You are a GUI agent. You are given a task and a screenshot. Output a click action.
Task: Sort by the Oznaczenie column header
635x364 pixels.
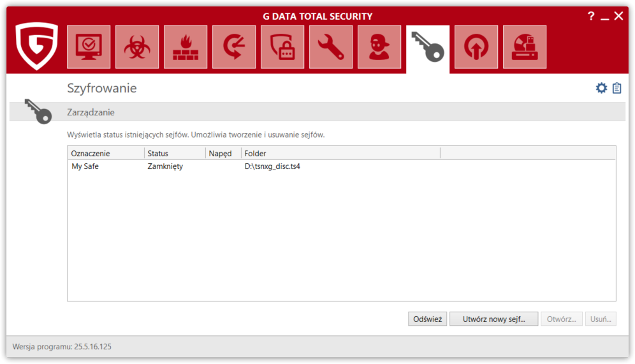tap(105, 153)
